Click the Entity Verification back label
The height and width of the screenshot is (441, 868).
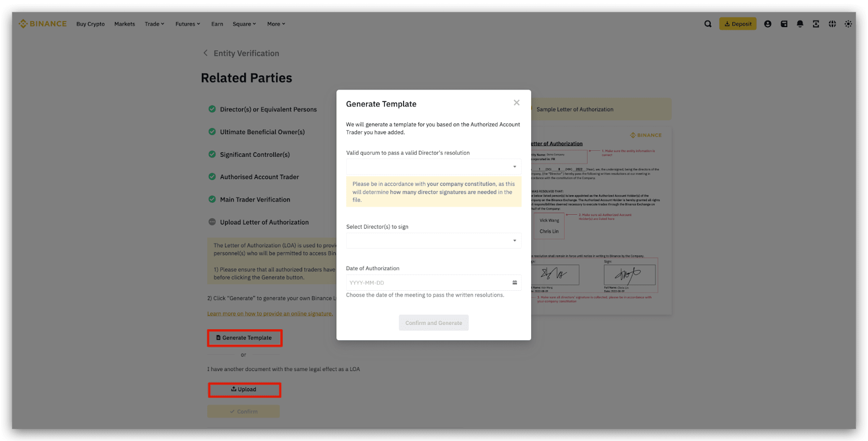pyautogui.click(x=246, y=53)
